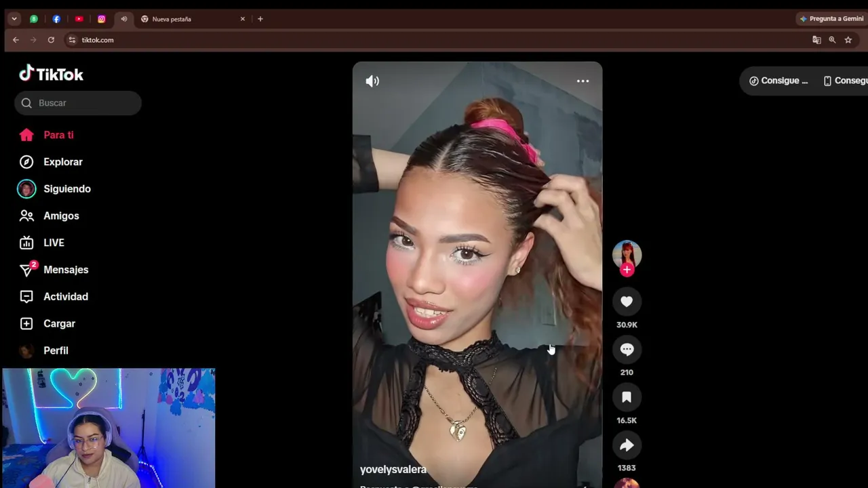Switch to the Facebook pinned tab
Screen dimensions: 868x488
(56, 19)
